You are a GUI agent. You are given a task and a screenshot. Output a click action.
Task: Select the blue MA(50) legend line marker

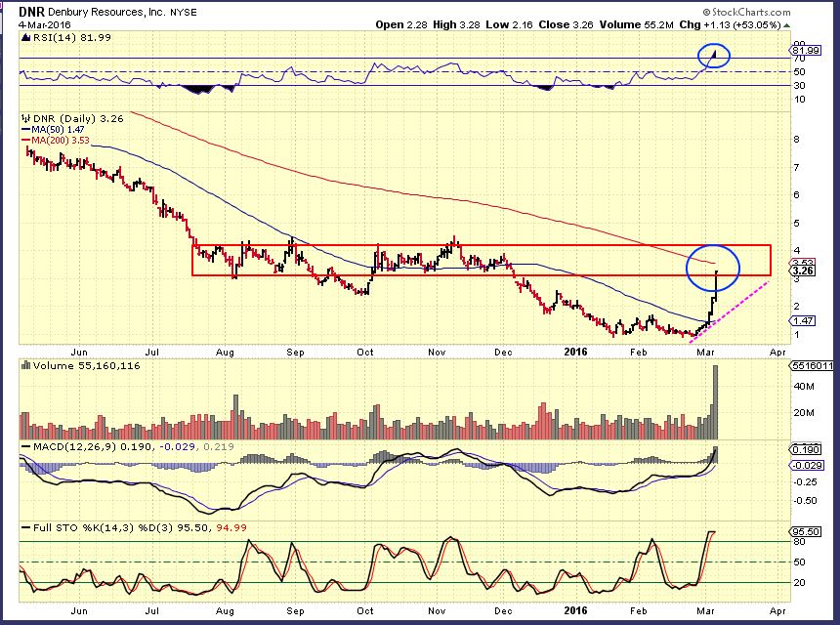25,130
